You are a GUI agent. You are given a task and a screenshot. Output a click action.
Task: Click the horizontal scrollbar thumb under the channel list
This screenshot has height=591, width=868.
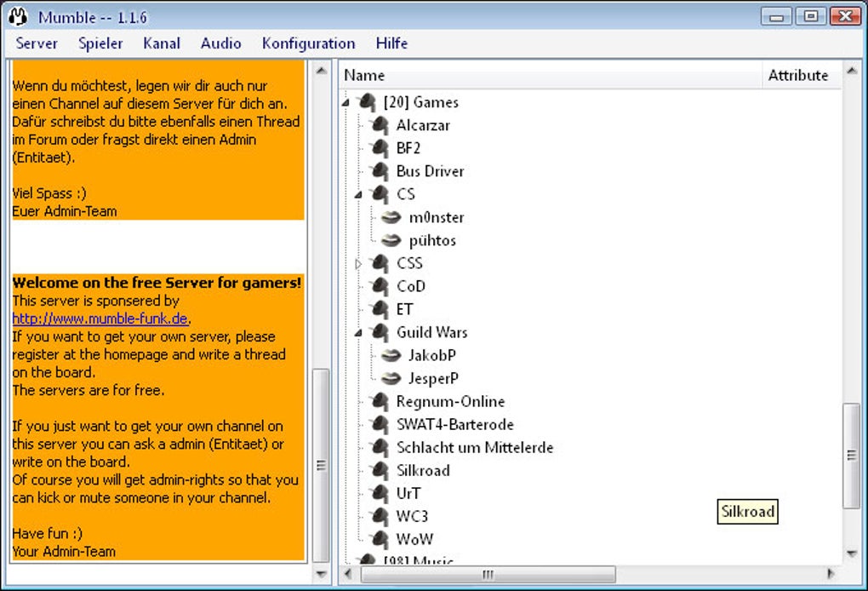click(x=488, y=574)
